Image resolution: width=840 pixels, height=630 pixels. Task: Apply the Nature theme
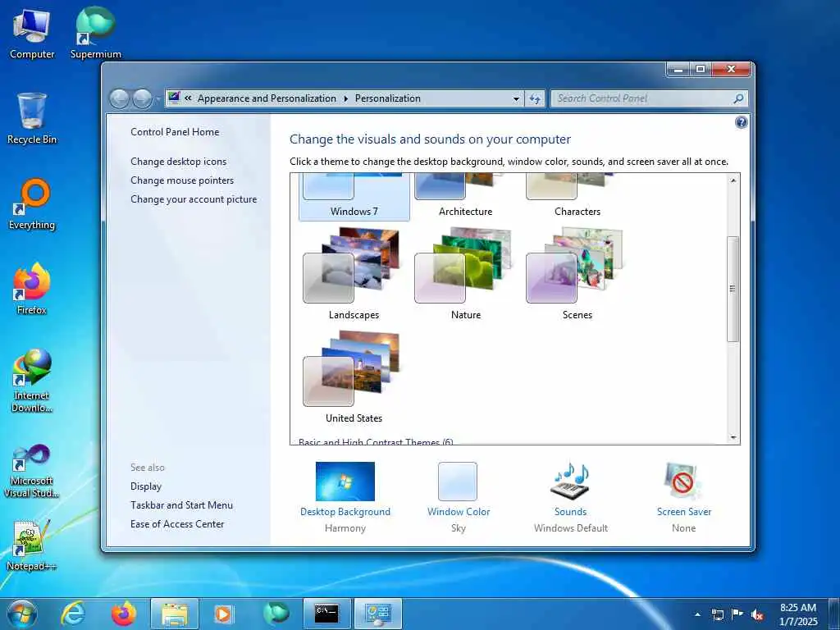466,274
